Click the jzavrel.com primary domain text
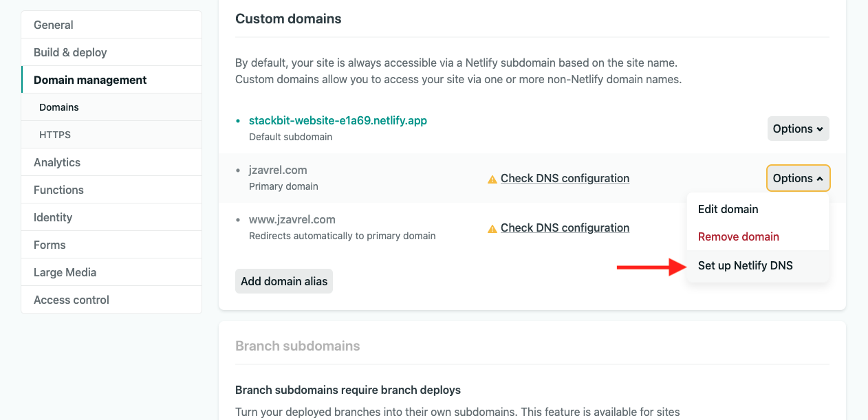 coord(278,170)
